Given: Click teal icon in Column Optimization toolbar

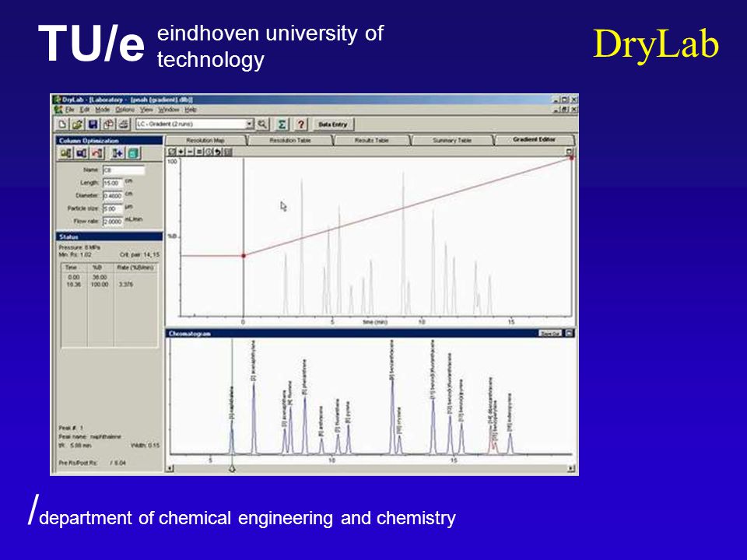Looking at the screenshot, I should click(133, 153).
